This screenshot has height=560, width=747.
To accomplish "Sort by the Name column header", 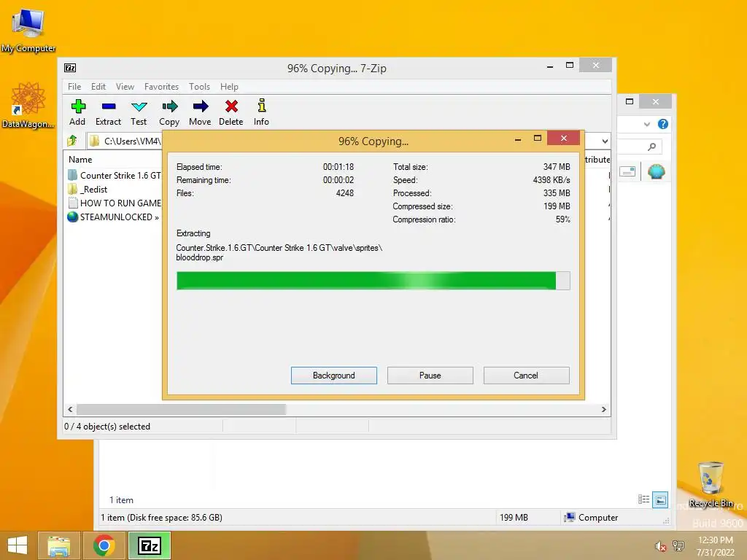I will tap(80, 160).
